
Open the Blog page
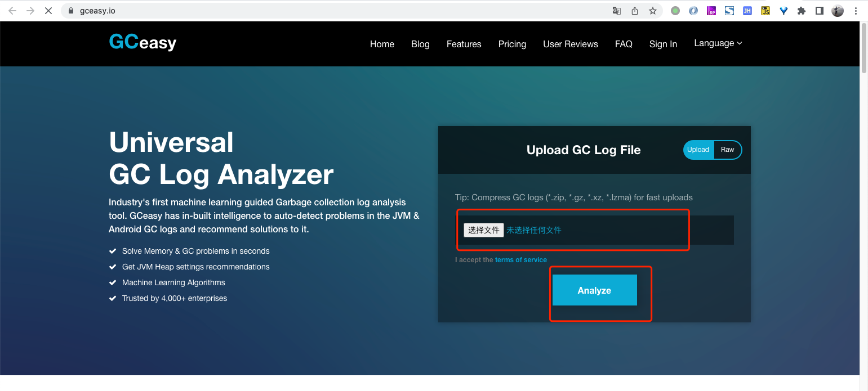click(420, 44)
